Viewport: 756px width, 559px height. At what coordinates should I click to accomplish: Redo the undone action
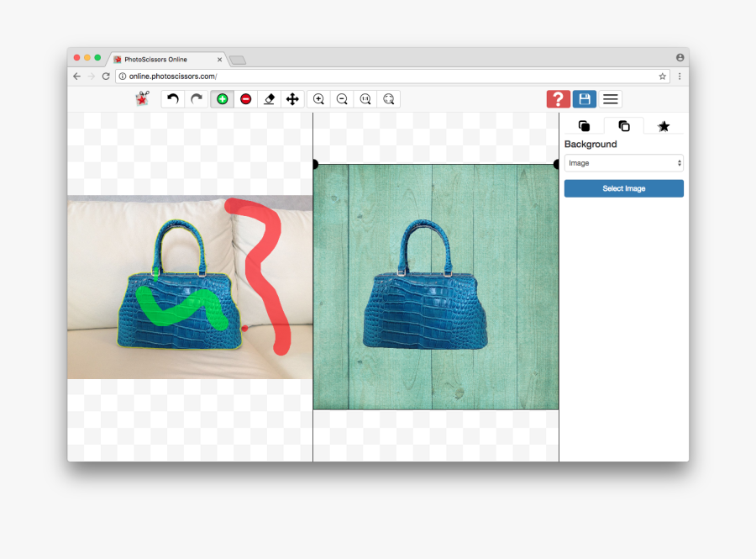coord(196,98)
